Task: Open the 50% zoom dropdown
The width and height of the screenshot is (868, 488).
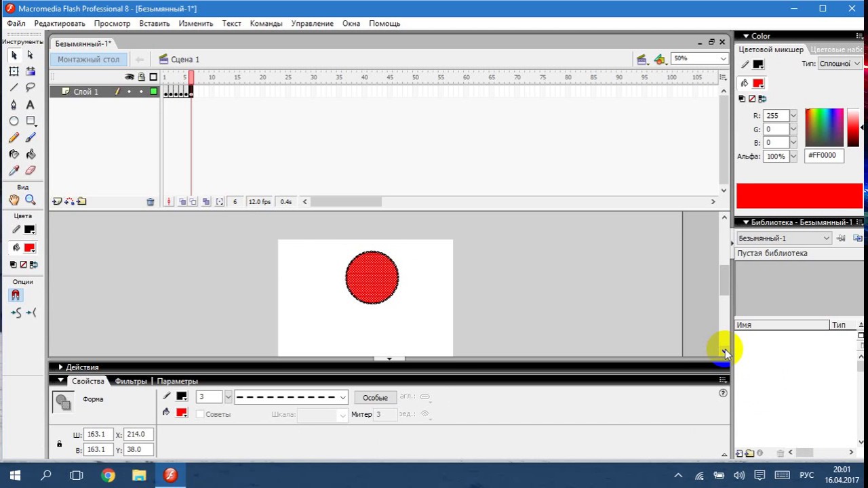Action: [723, 59]
